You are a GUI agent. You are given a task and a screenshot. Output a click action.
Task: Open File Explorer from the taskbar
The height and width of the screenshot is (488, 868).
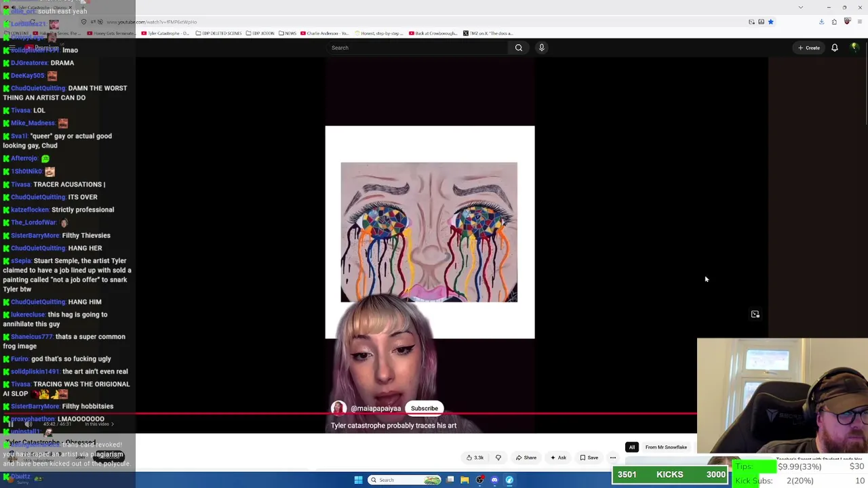(465, 480)
